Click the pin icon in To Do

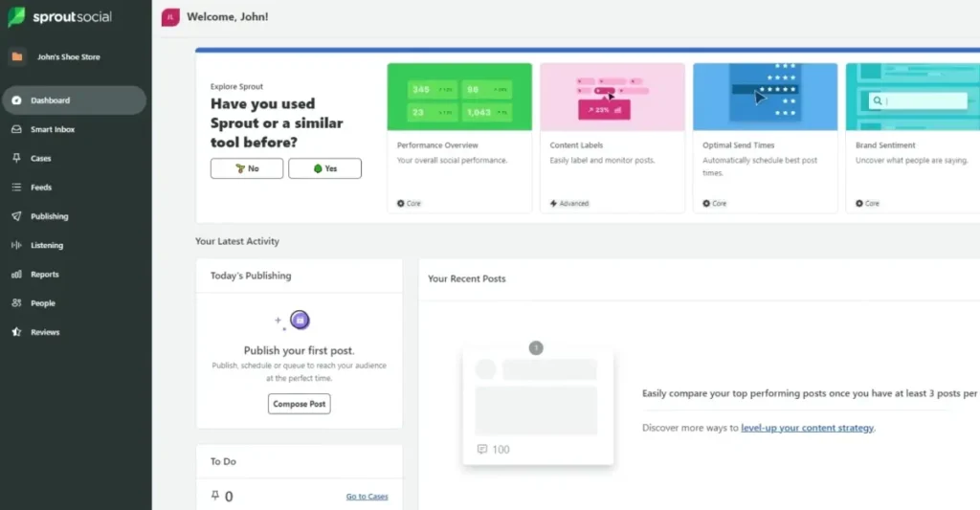pyautogui.click(x=215, y=496)
